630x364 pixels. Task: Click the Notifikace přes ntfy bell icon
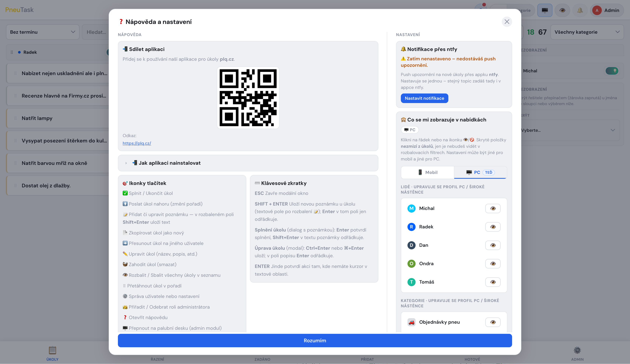click(403, 49)
